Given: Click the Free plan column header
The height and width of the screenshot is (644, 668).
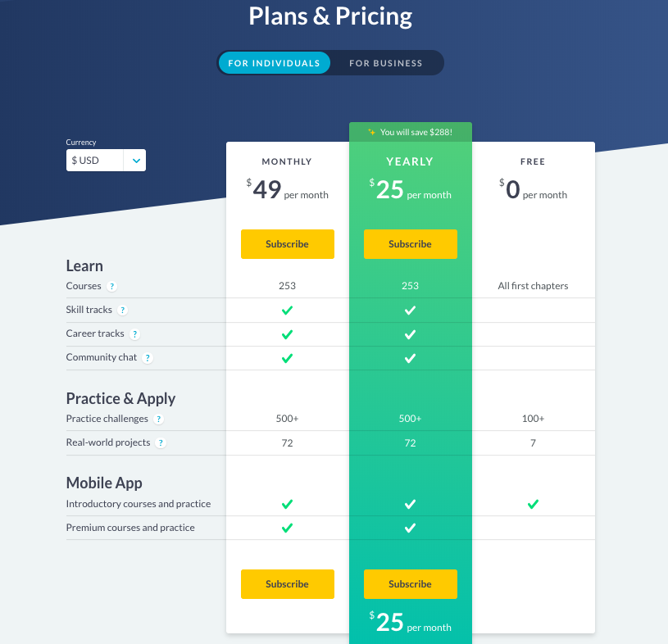Looking at the screenshot, I should point(533,162).
